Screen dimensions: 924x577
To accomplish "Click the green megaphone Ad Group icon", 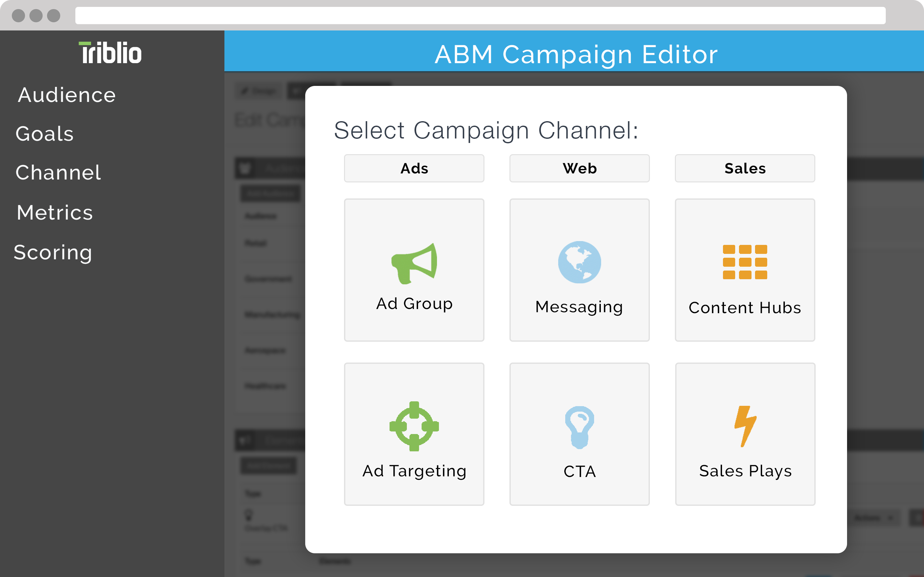I will (414, 263).
